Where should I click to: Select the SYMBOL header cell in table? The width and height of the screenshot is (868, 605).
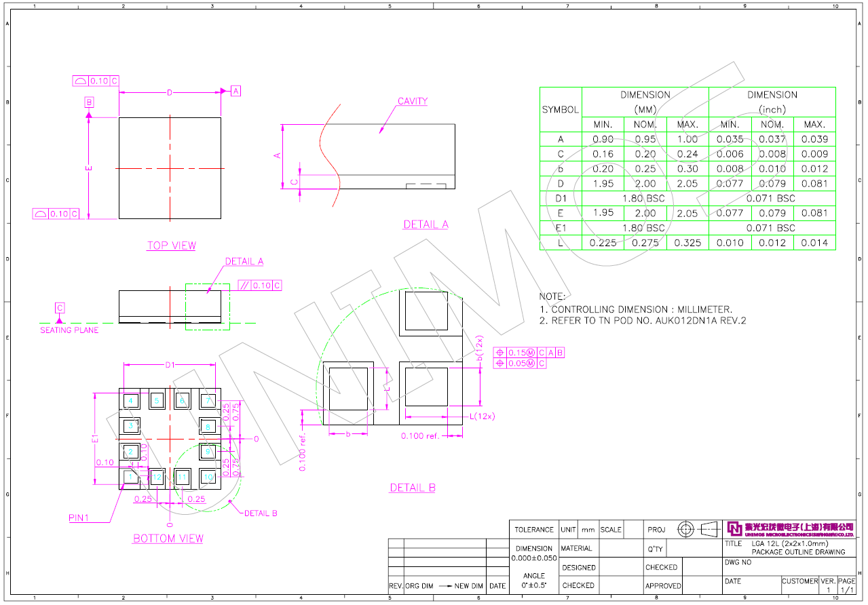(561, 109)
